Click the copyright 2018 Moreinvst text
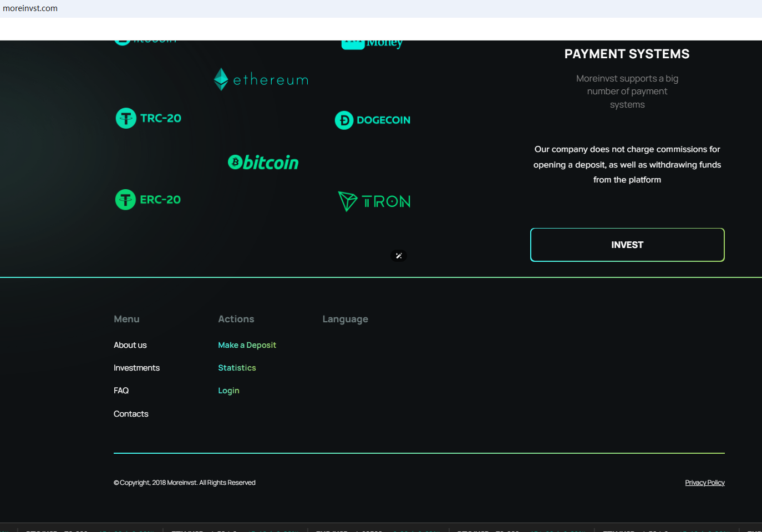Image resolution: width=762 pixels, height=532 pixels. pyautogui.click(x=185, y=483)
